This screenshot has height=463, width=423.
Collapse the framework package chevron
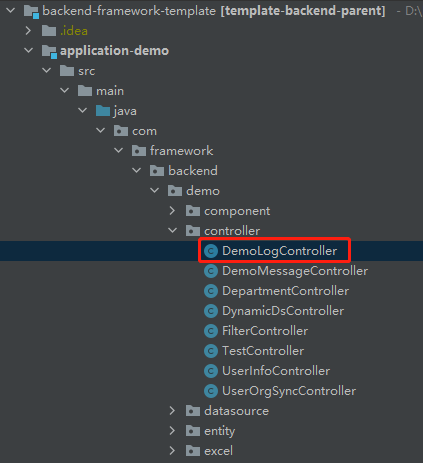click(x=119, y=150)
